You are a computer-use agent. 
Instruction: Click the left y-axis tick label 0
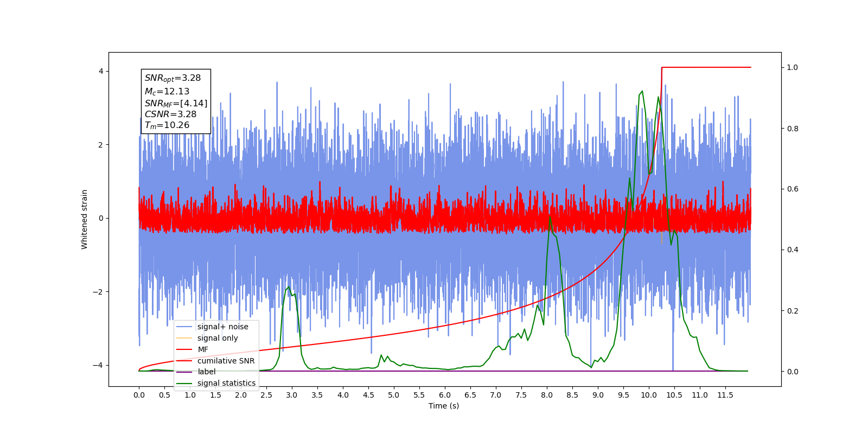pyautogui.click(x=100, y=218)
